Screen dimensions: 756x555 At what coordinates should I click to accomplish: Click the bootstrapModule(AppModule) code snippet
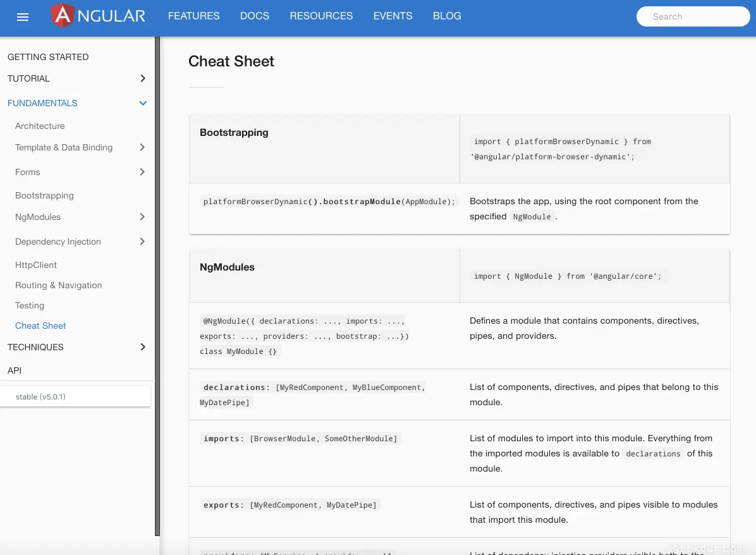pyautogui.click(x=329, y=202)
